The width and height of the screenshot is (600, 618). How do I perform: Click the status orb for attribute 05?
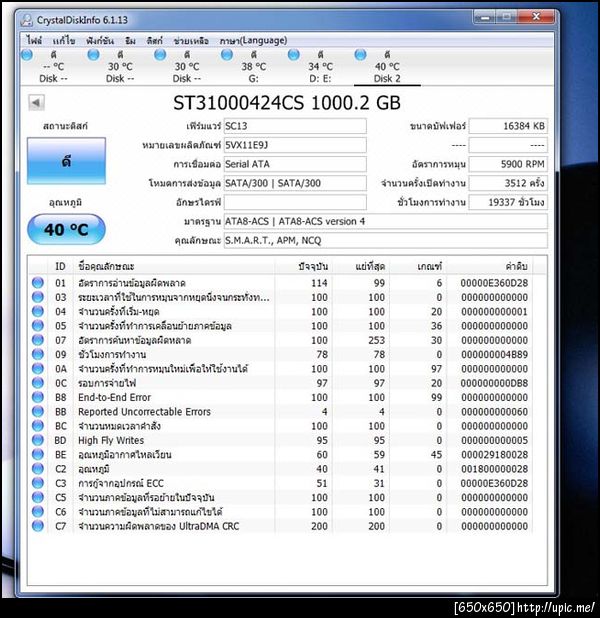pyautogui.click(x=38, y=326)
